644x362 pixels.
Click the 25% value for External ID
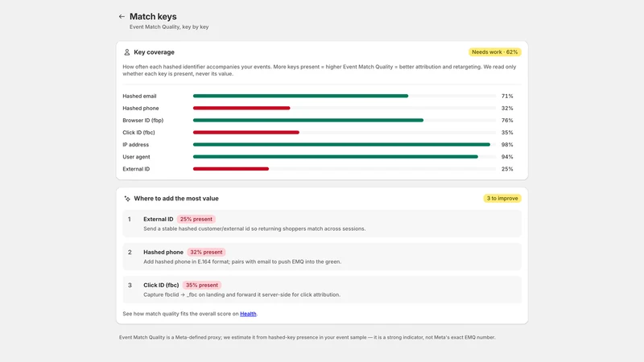[x=507, y=169]
